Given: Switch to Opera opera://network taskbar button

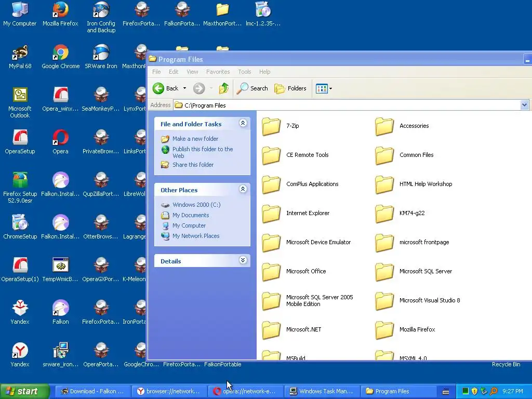Looking at the screenshot, I should pos(245,391).
